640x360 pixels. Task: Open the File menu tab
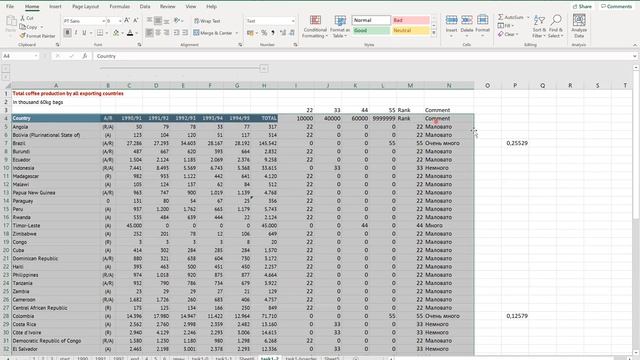[x=10, y=7]
